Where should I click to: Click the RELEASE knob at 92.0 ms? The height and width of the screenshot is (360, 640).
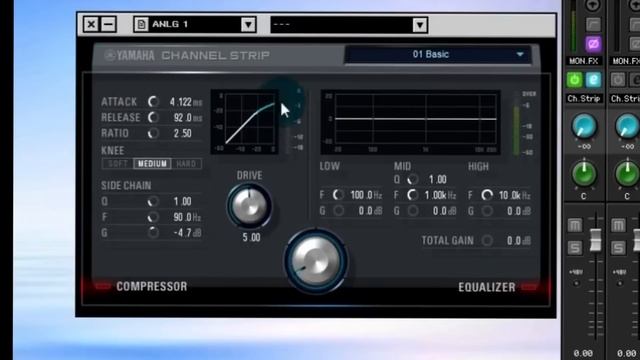click(153, 118)
